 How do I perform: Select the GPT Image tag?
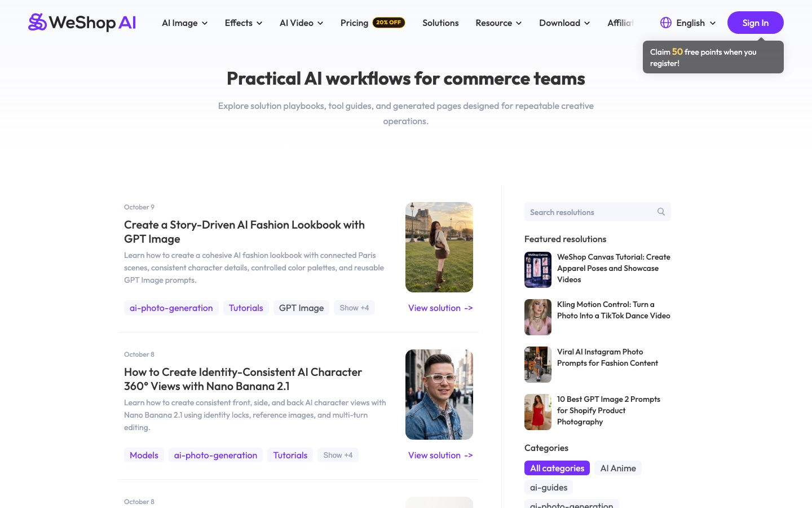point(301,308)
